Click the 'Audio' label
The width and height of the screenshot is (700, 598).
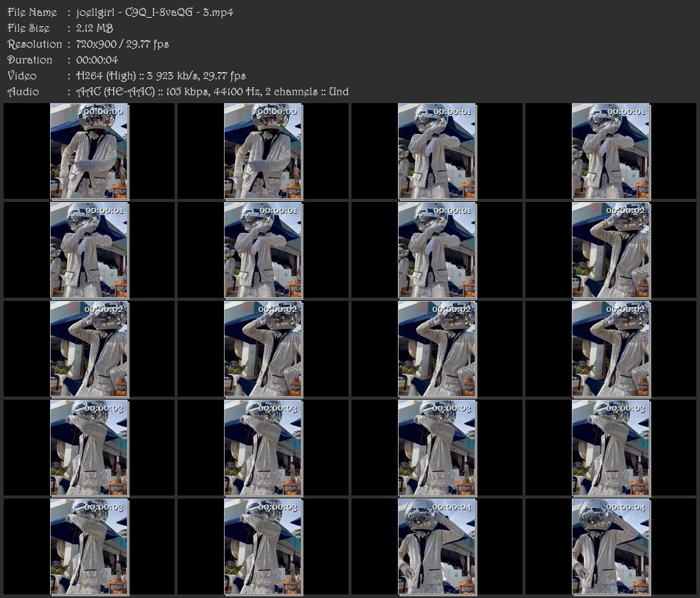tap(23, 92)
